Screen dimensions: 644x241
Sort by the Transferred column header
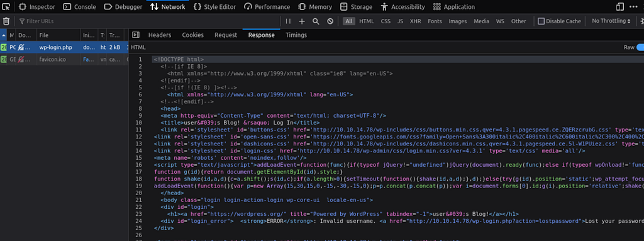click(x=115, y=35)
